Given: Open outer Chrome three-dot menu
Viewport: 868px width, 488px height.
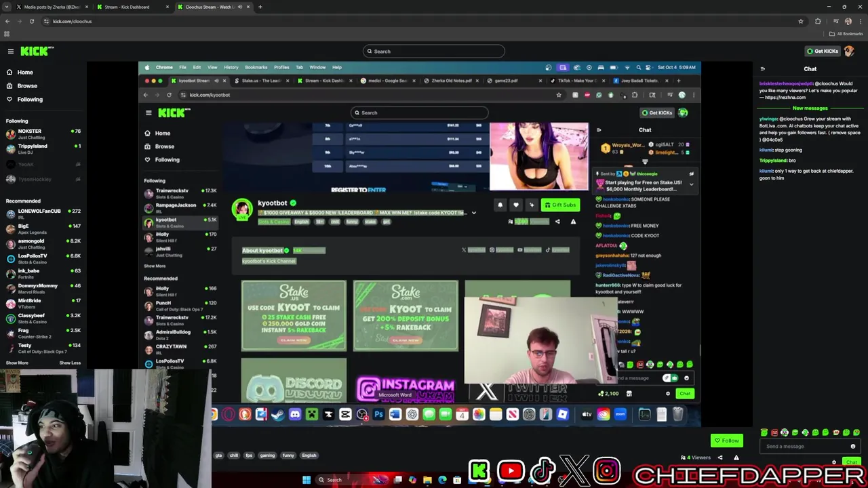Looking at the screenshot, I should (x=860, y=21).
